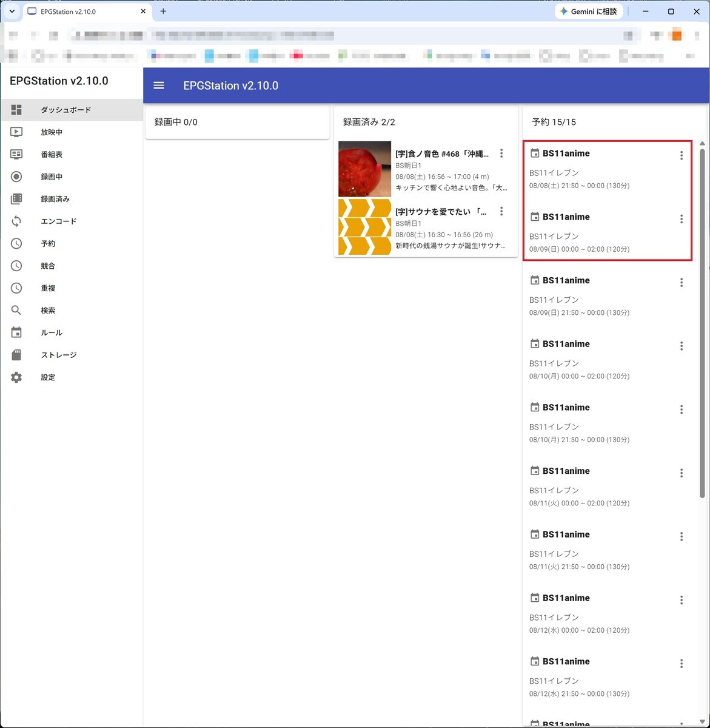Click the 重複 clock icon
Image resolution: width=710 pixels, height=728 pixels.
16,288
